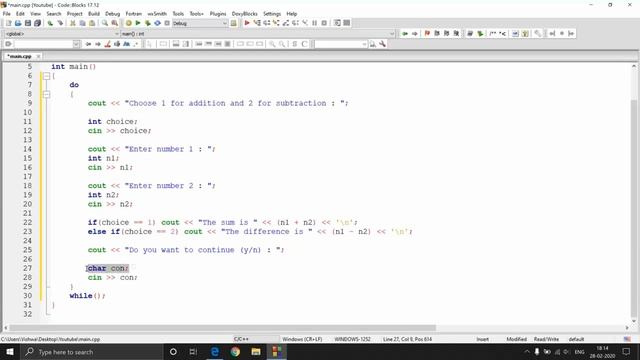Abort the build with the stop square icon

coord(167,23)
